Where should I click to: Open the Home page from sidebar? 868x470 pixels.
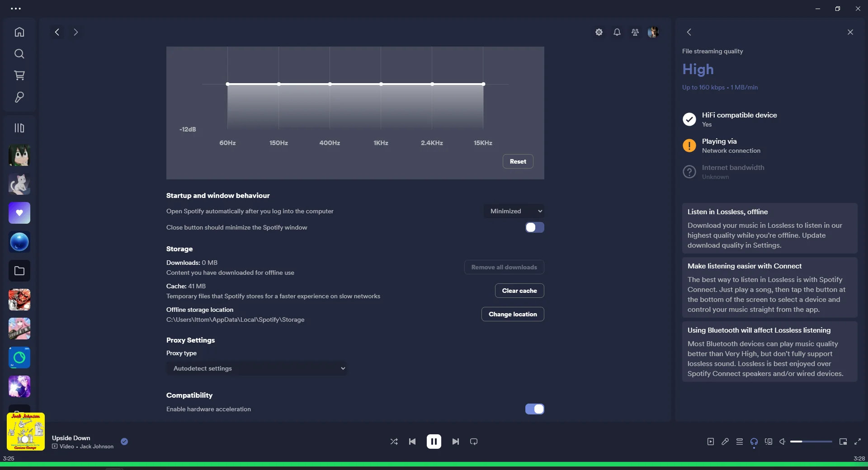click(x=19, y=32)
